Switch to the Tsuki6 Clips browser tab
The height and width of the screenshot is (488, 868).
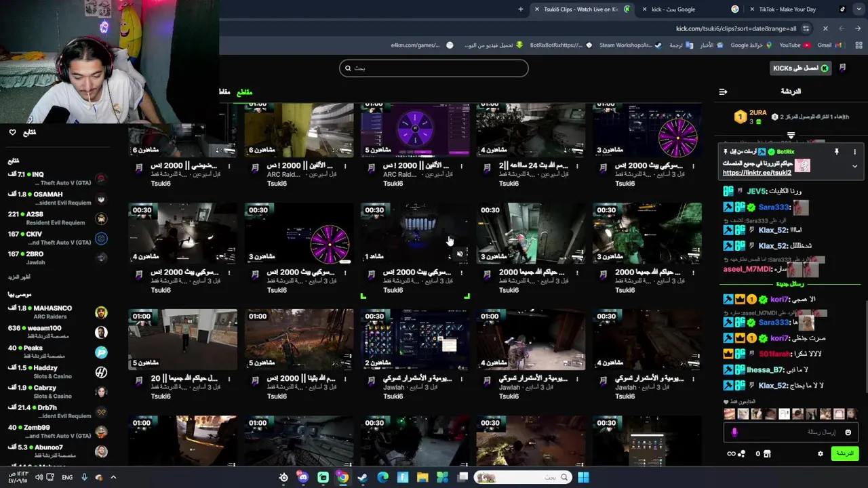click(x=583, y=9)
